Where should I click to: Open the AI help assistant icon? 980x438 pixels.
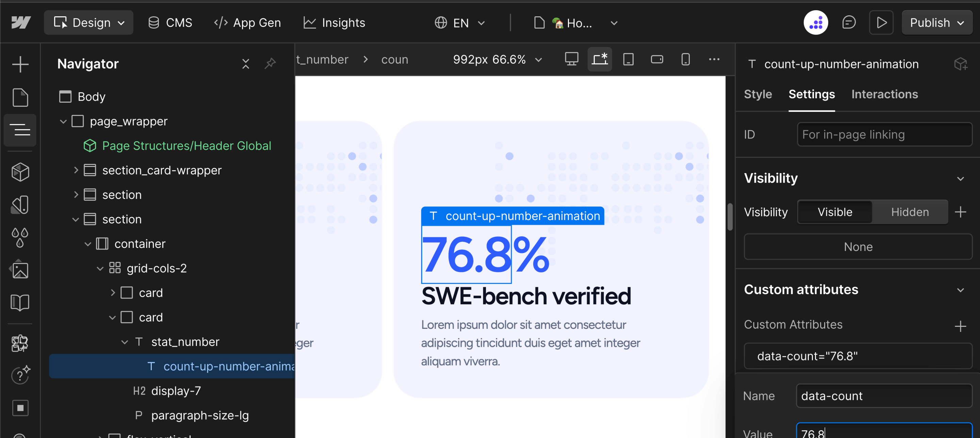[20, 375]
